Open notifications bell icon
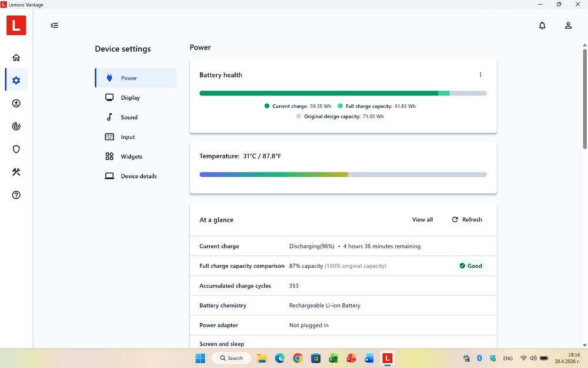 point(542,25)
